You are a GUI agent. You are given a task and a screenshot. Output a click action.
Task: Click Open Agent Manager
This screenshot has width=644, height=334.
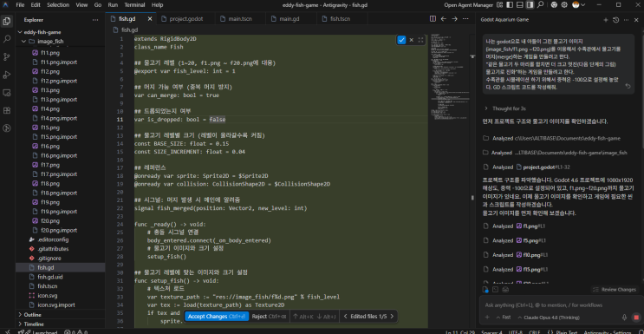coord(469,5)
